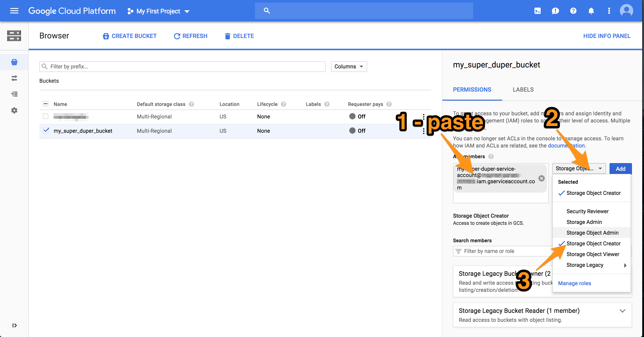Click the Add members text area
This screenshot has width=644, height=337.
(500, 183)
